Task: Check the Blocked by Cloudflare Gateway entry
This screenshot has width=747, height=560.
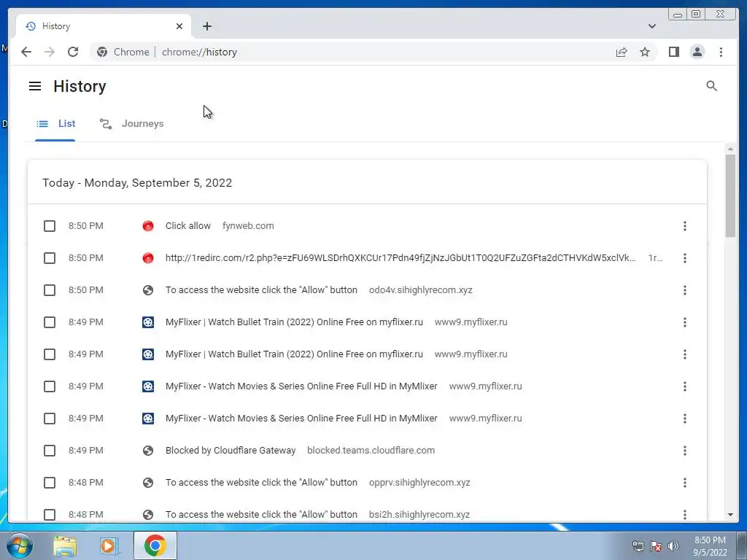Action: click(x=50, y=451)
